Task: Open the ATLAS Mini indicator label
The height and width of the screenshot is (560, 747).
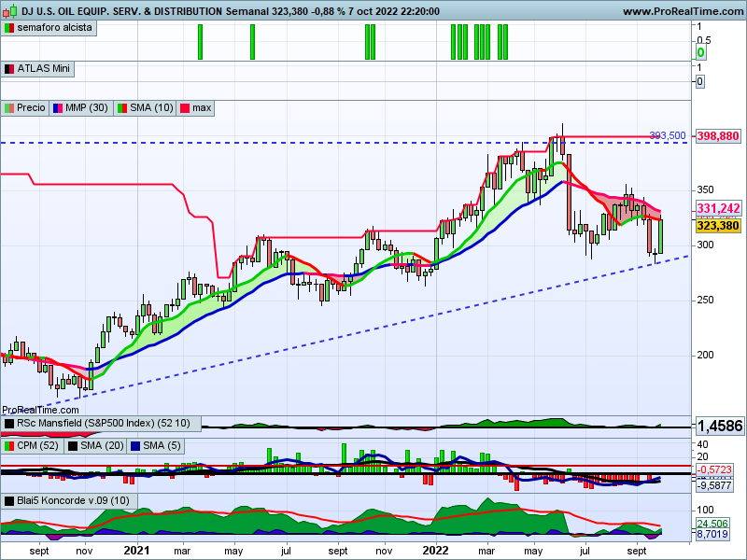Action: 43,68
